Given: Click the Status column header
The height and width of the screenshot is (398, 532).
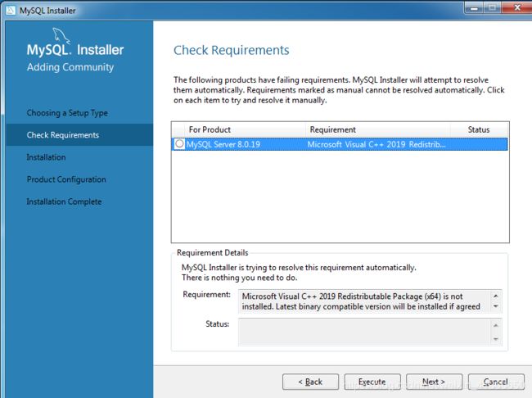Looking at the screenshot, I should click(x=479, y=129).
